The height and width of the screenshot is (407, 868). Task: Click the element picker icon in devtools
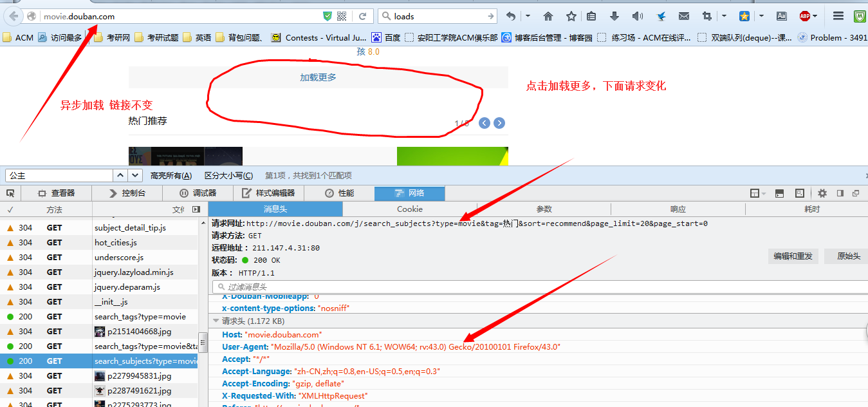click(10, 193)
